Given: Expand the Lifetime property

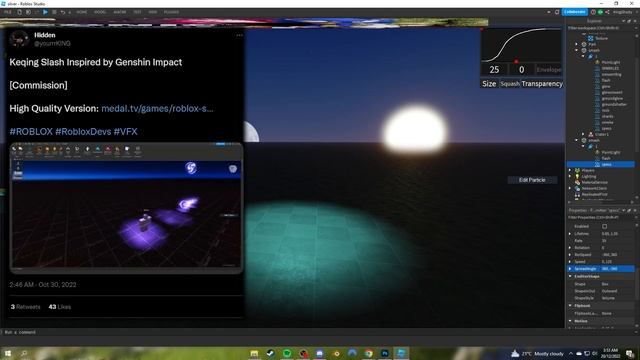Looking at the screenshot, I should coord(570,233).
